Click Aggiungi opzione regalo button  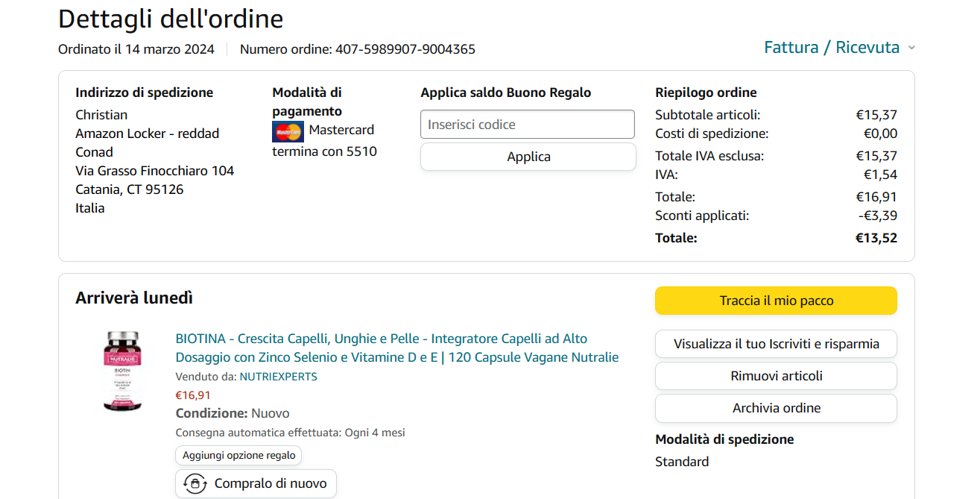click(x=238, y=455)
